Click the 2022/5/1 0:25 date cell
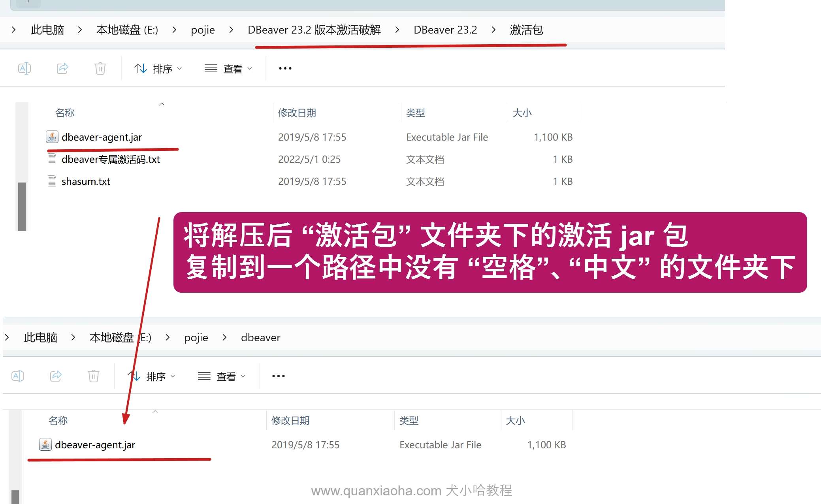This screenshot has height=504, width=821. pyautogui.click(x=309, y=159)
